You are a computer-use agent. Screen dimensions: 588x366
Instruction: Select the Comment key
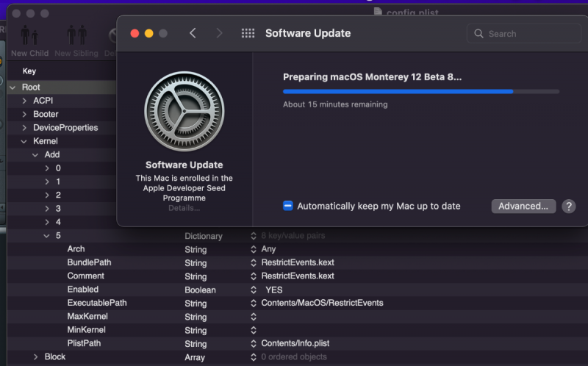tap(86, 276)
